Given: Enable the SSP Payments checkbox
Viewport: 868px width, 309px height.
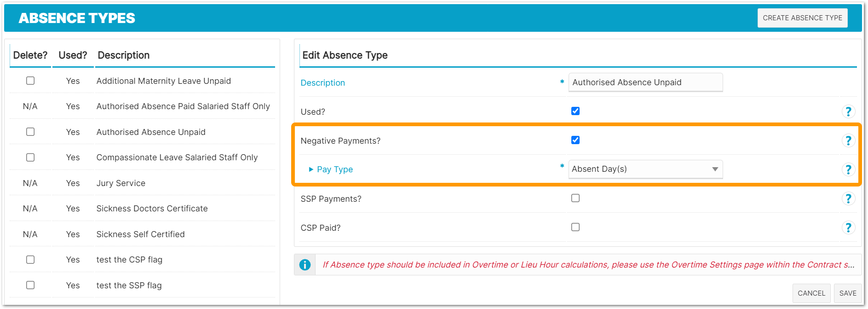Looking at the screenshot, I should (x=575, y=198).
